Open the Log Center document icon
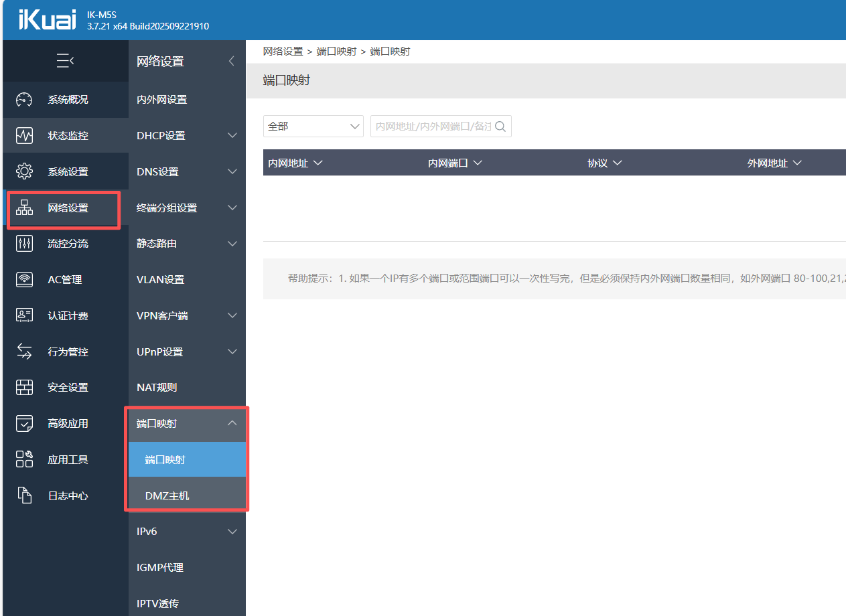This screenshot has height=616, width=846. (24, 496)
